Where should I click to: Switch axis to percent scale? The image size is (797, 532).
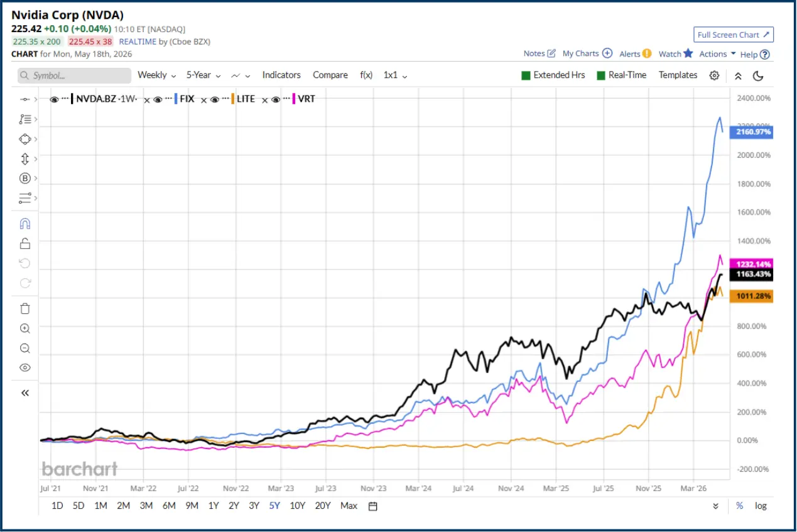(x=739, y=506)
